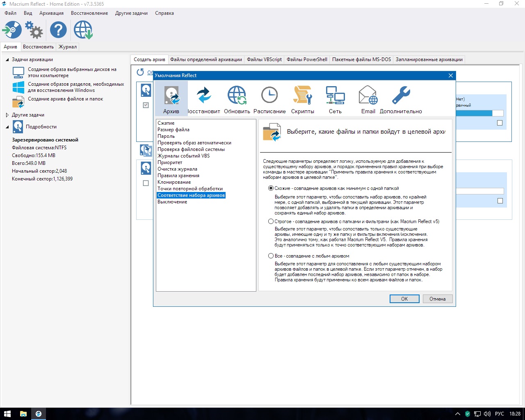Image resolution: width=525 pixels, height=420 pixels.
Task: Open the Скрипты scripts settings
Action: point(303,99)
